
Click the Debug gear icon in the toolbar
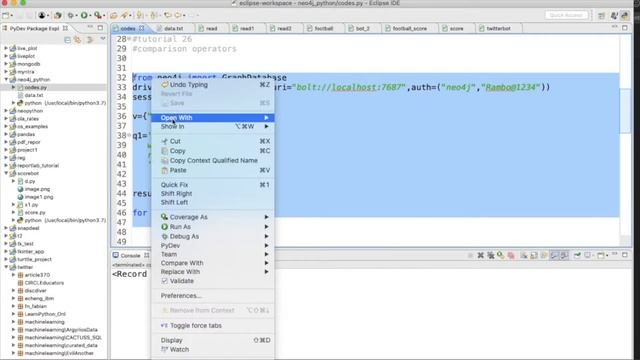coord(71,15)
